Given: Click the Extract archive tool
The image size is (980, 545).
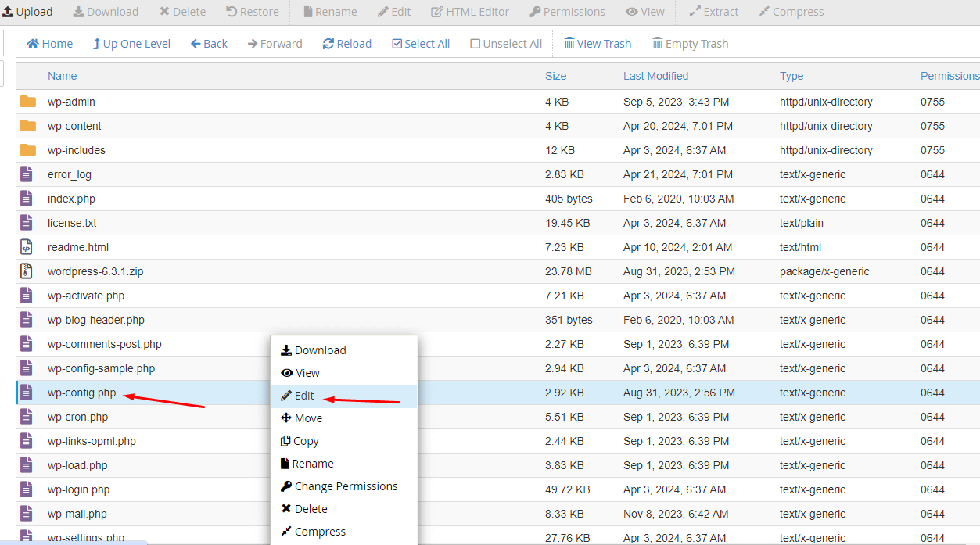Looking at the screenshot, I should [x=713, y=12].
